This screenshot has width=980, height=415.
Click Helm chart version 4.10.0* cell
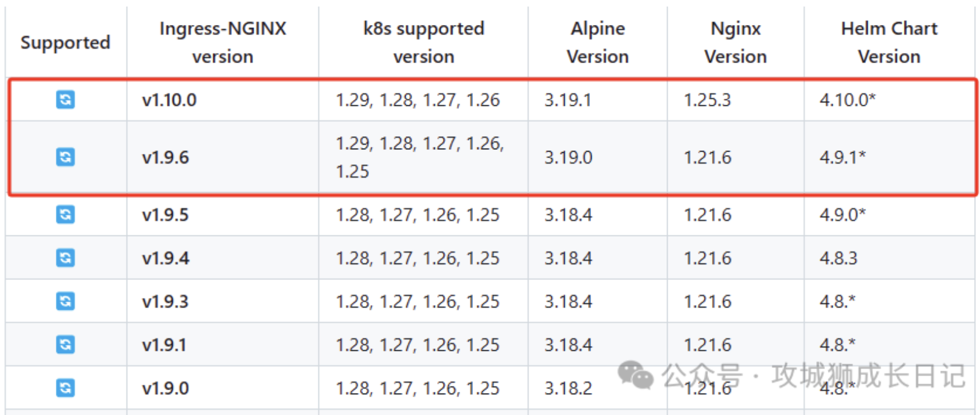tap(848, 100)
